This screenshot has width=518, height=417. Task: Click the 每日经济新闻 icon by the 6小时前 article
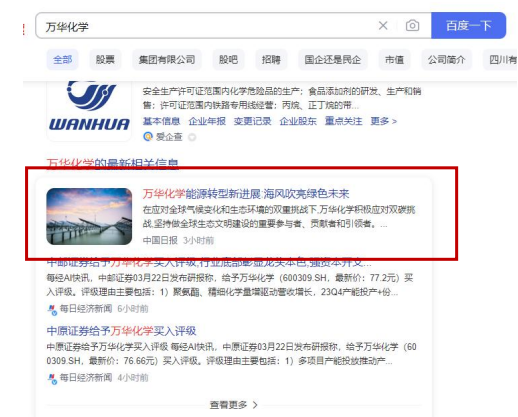click(52, 309)
